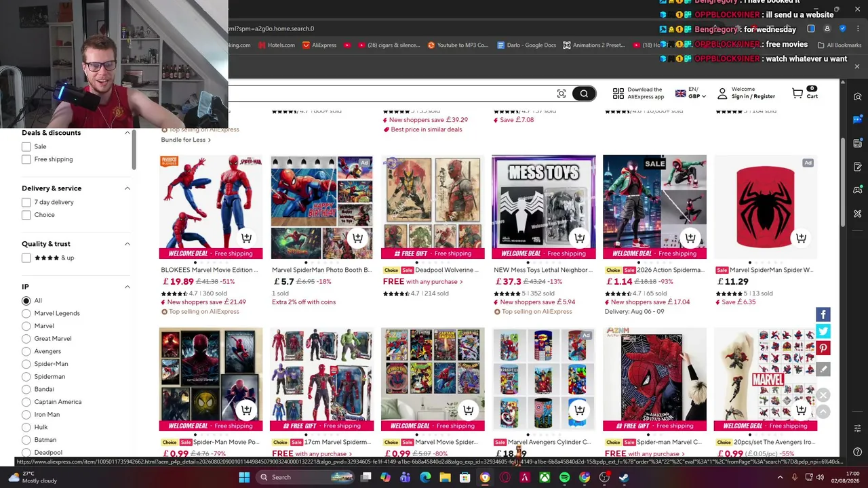Collapse the Deals & discounts section

pos(127,133)
